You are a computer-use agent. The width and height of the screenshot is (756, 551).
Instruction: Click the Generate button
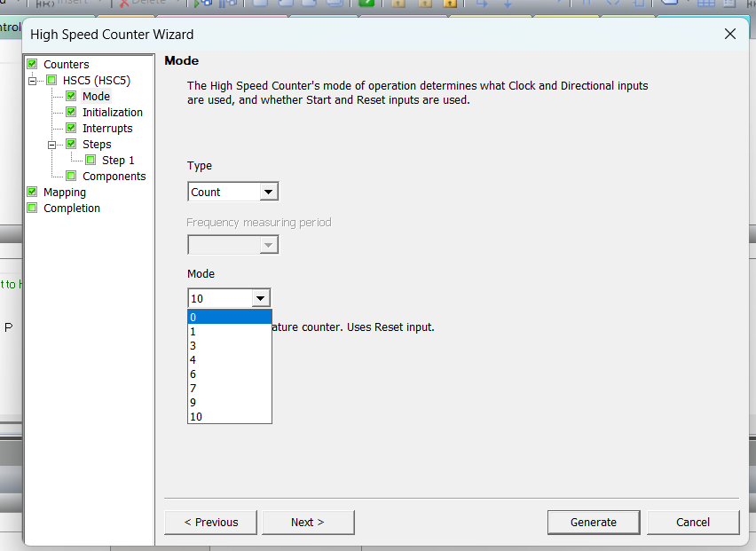593,522
